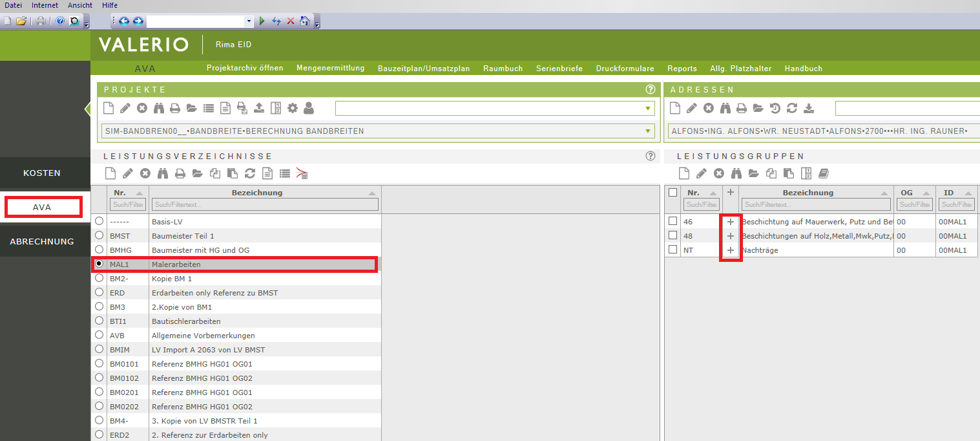Image resolution: width=980 pixels, height=441 pixels.
Task: Click the binoculars search icon in Leistungsgruppen toolbar
Action: click(x=736, y=173)
